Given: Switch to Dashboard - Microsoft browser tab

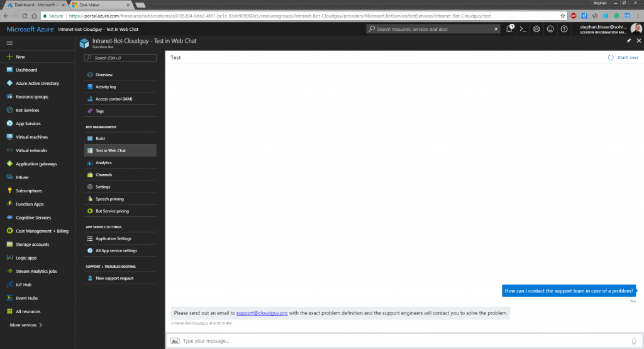Looking at the screenshot, I should (x=36, y=5).
